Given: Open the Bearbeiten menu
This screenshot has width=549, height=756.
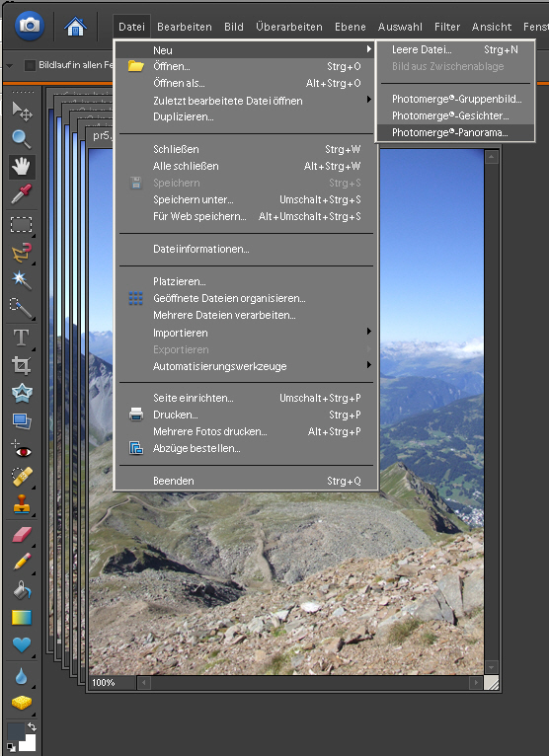Looking at the screenshot, I should click(185, 27).
